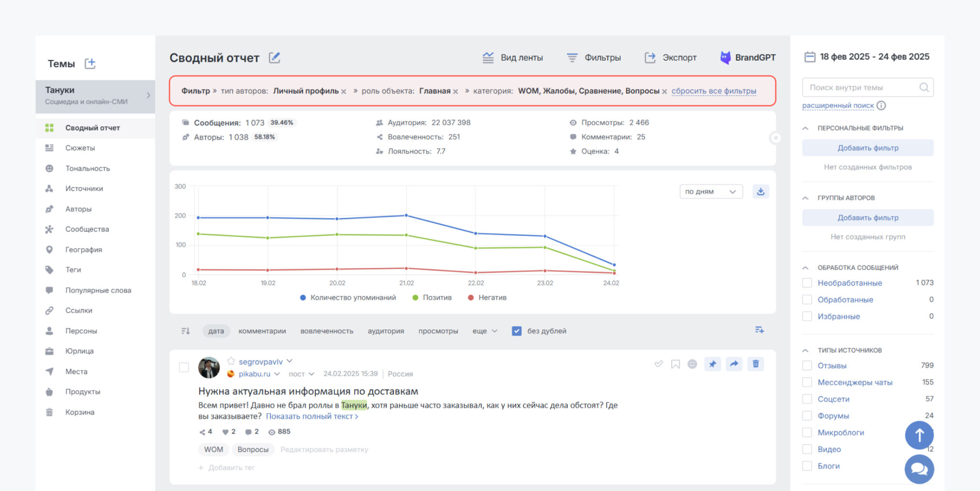
Task: Bookmark the post
Action: point(675,364)
